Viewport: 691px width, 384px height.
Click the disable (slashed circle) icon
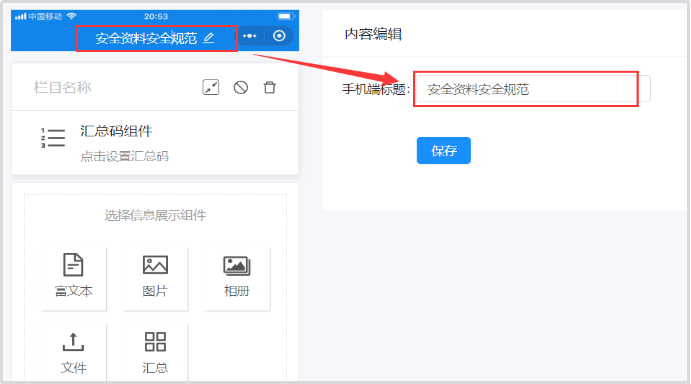(241, 87)
